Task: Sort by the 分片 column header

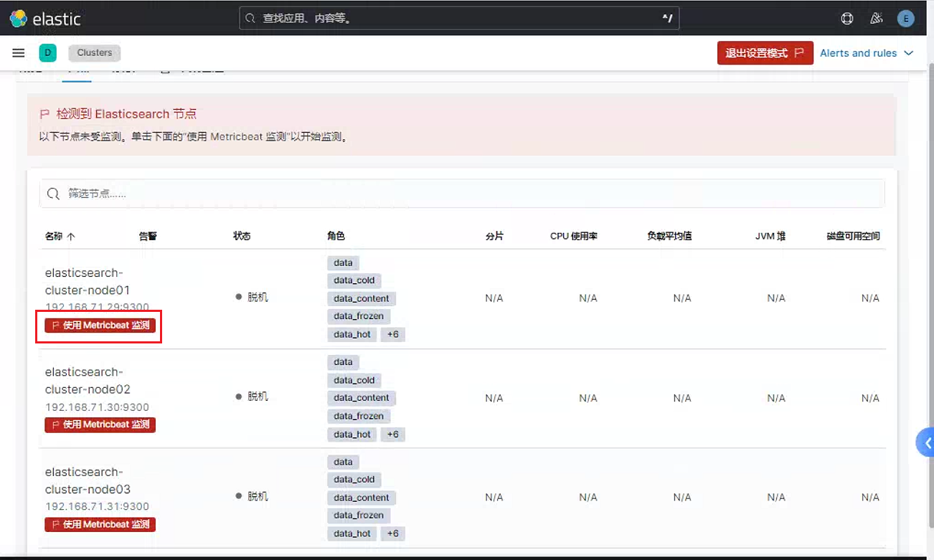Action: pyautogui.click(x=494, y=236)
